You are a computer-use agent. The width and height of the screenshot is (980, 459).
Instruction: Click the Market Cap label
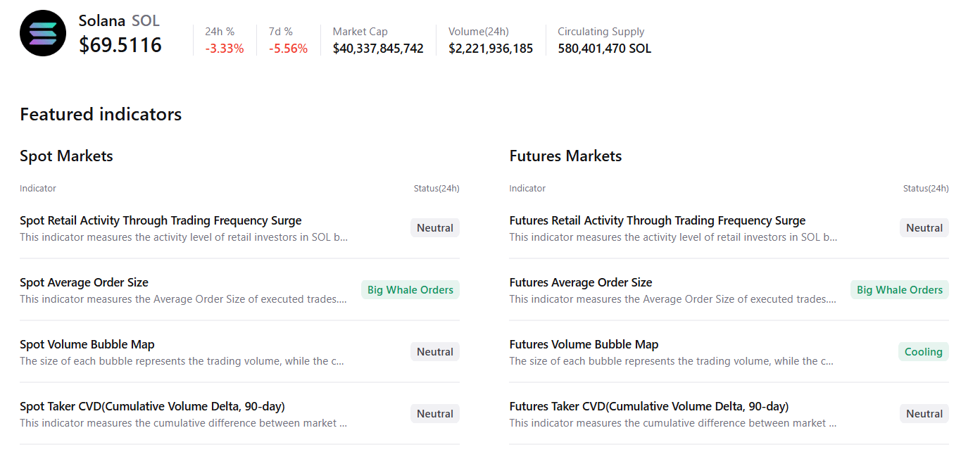(360, 32)
